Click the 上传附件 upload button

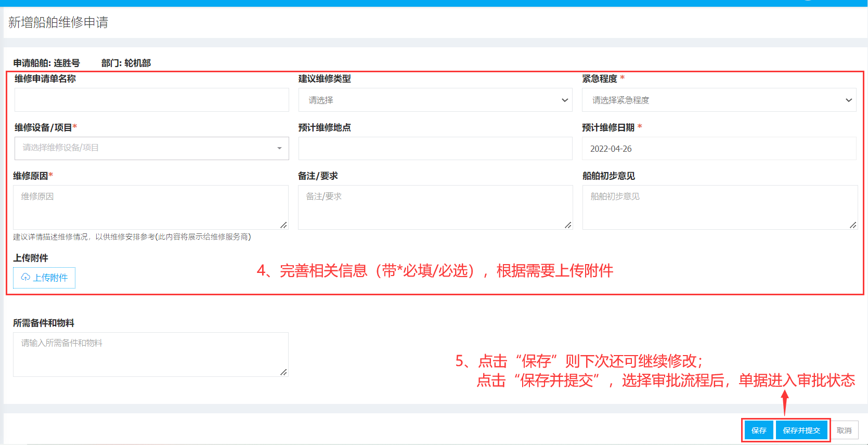(44, 278)
